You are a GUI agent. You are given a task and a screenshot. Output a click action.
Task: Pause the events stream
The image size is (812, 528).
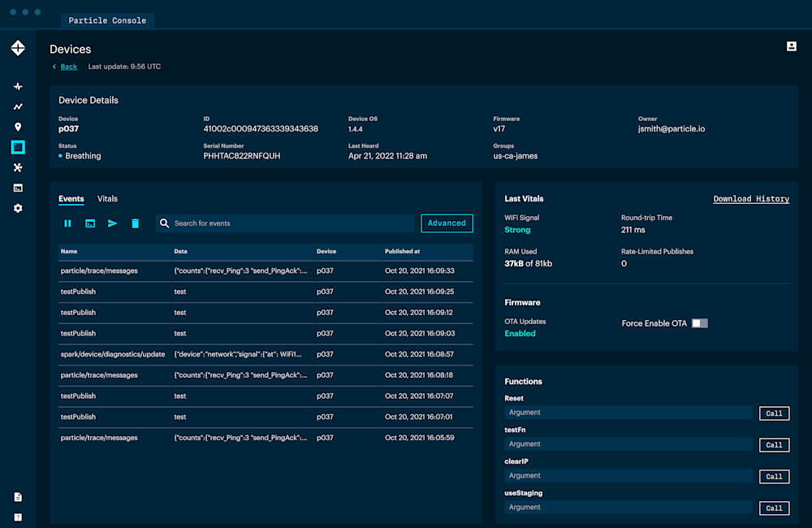click(67, 223)
